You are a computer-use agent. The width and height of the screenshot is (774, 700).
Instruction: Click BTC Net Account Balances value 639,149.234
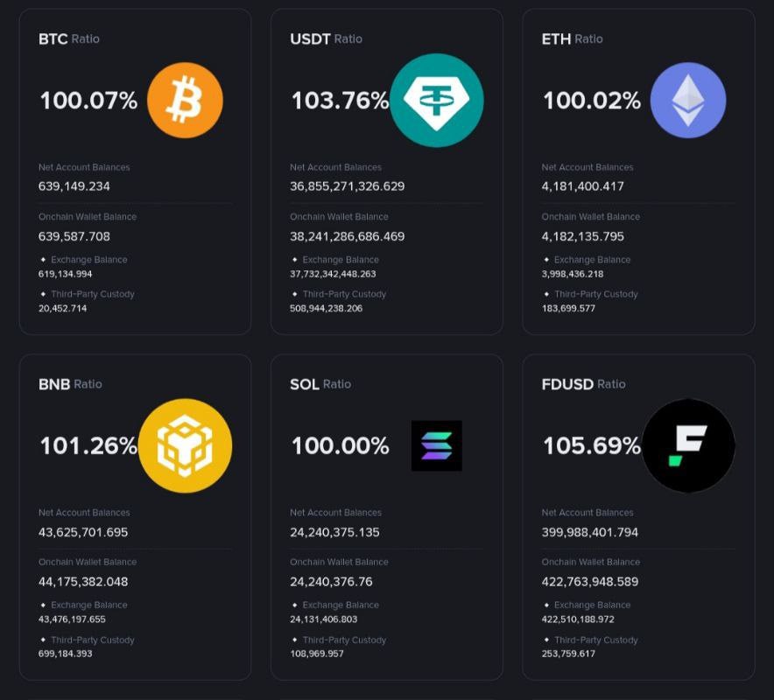(x=74, y=186)
